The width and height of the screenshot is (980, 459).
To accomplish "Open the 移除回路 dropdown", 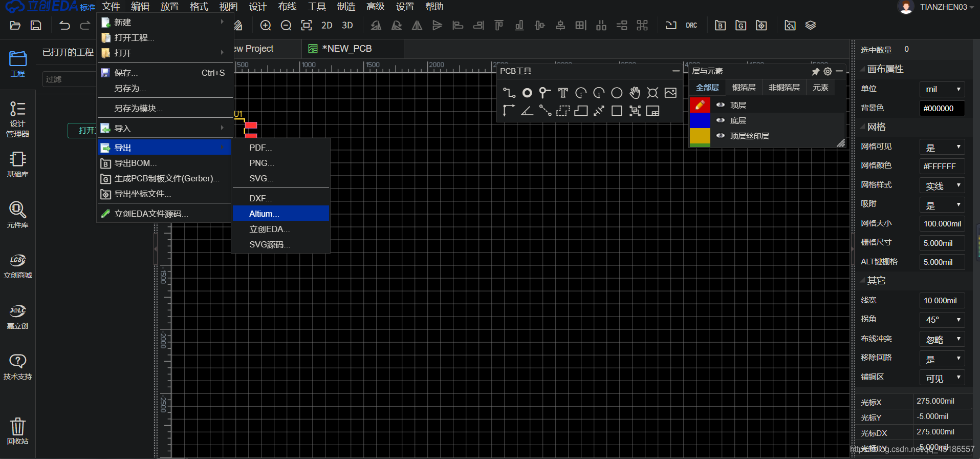I will [x=942, y=359].
